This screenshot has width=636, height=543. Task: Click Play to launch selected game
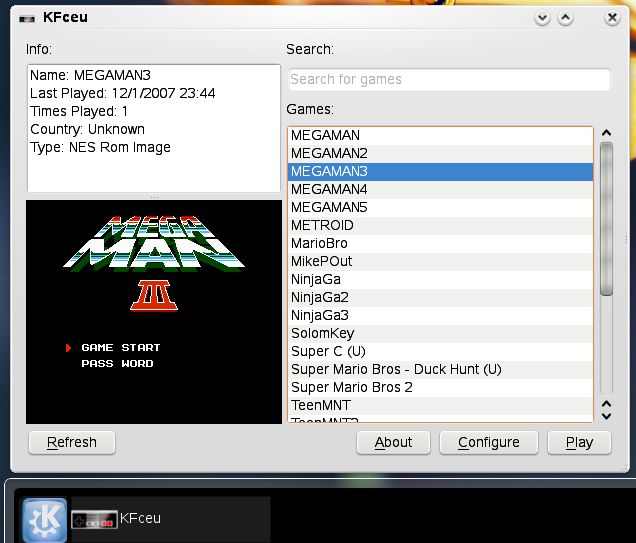[579, 442]
